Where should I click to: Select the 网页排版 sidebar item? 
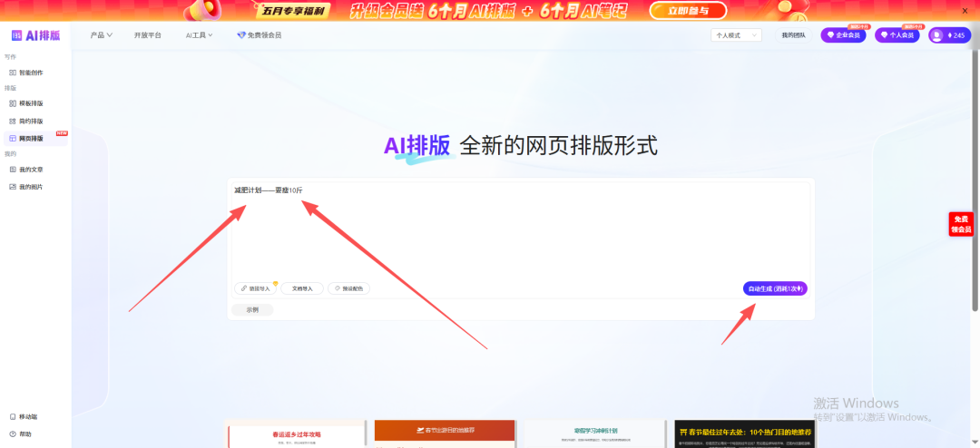pyautogui.click(x=35, y=138)
